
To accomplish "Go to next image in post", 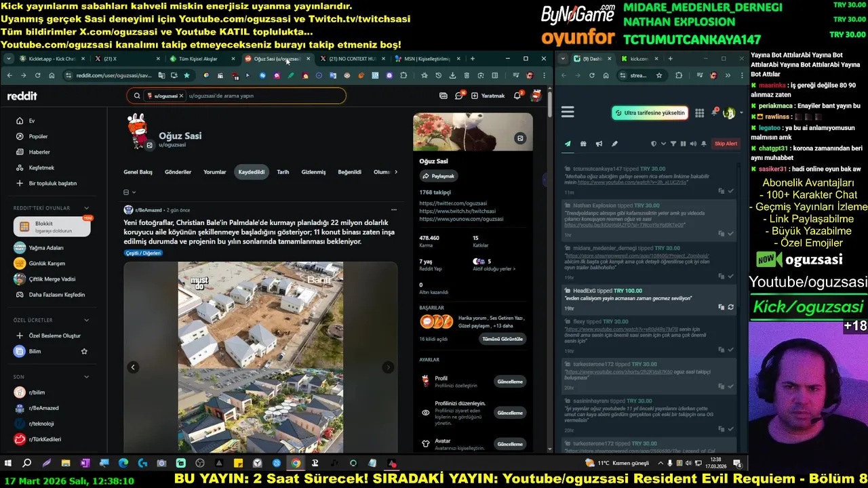I will [x=388, y=367].
